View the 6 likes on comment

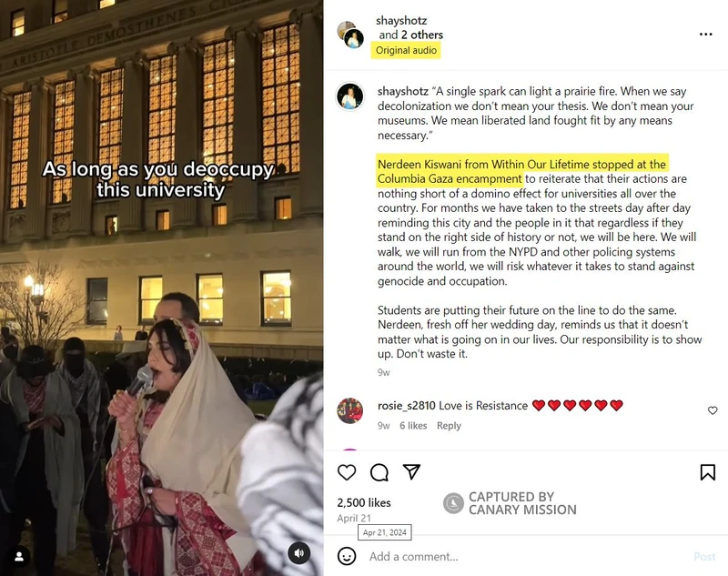[413, 426]
